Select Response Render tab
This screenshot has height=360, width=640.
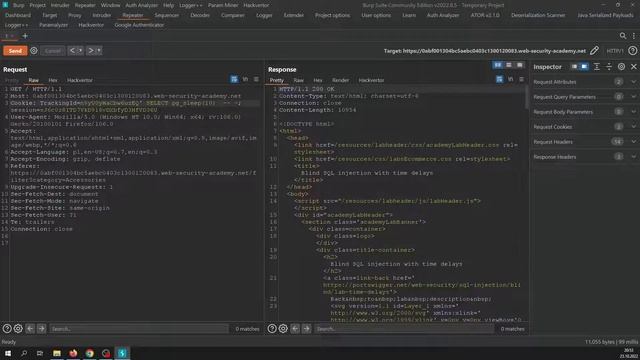[x=340, y=80]
